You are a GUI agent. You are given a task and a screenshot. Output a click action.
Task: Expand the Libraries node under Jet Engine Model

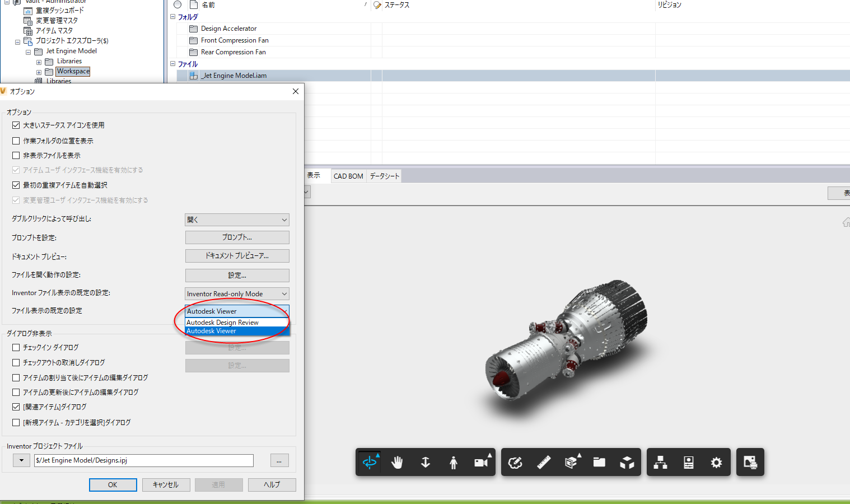(39, 62)
